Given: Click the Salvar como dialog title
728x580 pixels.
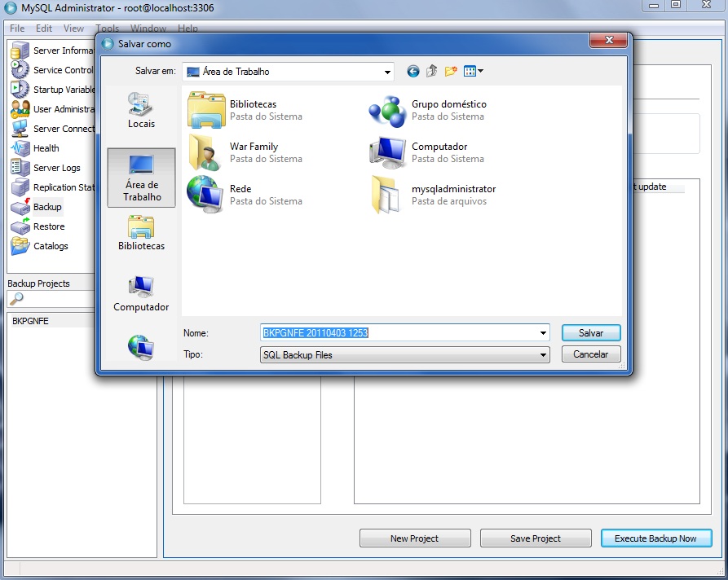Looking at the screenshot, I should (x=144, y=44).
